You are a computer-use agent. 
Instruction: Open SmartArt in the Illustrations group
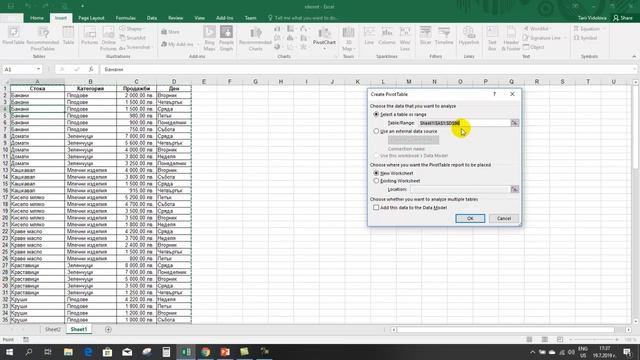point(133,38)
